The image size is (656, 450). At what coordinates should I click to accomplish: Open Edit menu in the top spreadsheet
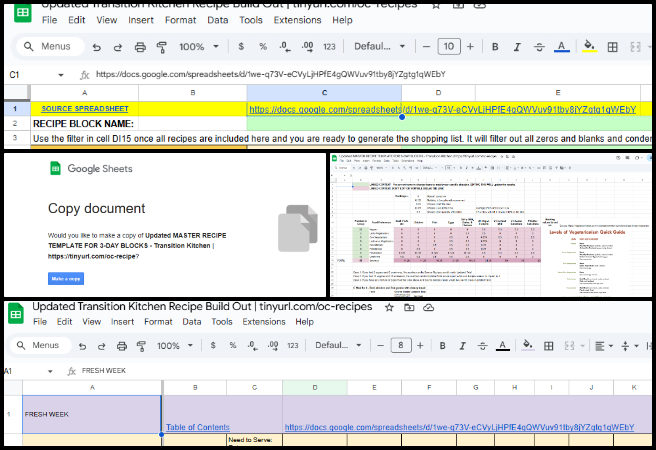point(77,20)
